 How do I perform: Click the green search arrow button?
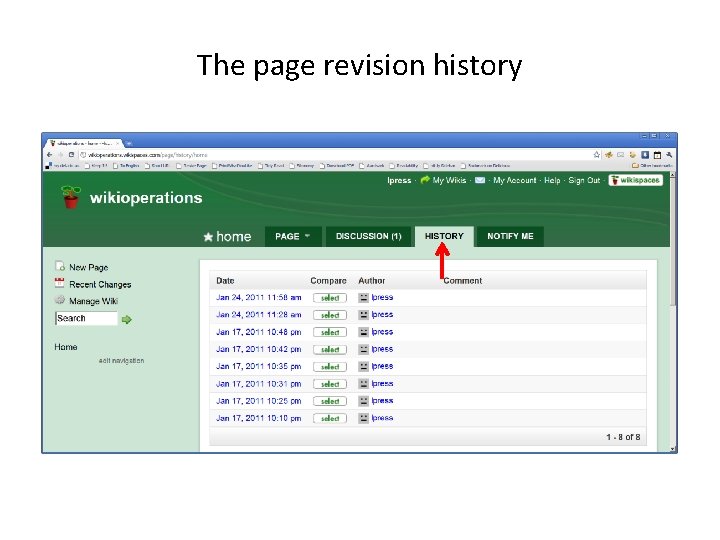point(127,319)
